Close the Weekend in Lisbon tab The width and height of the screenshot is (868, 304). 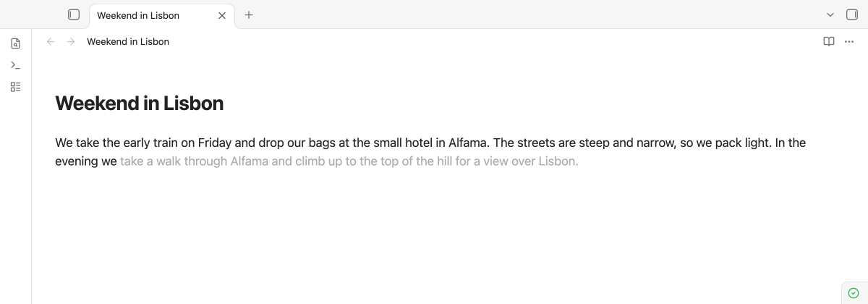(222, 15)
